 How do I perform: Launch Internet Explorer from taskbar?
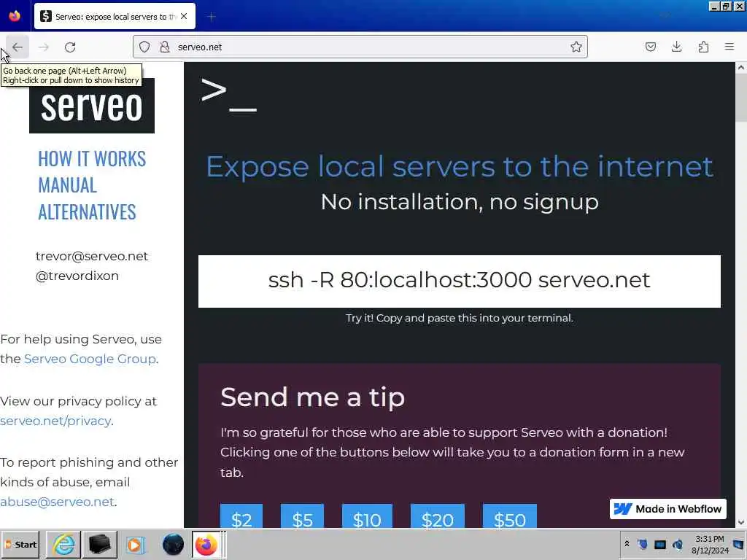(63, 544)
